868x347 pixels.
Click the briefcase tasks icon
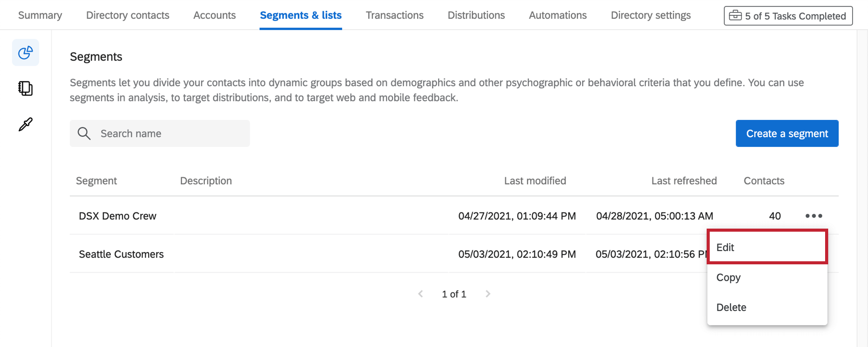(x=735, y=16)
